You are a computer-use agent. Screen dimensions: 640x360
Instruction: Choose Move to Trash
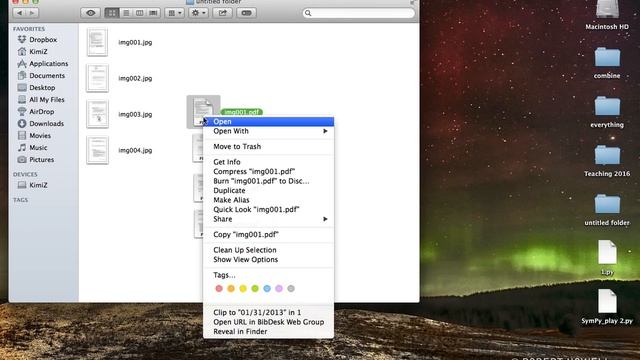click(x=268, y=147)
